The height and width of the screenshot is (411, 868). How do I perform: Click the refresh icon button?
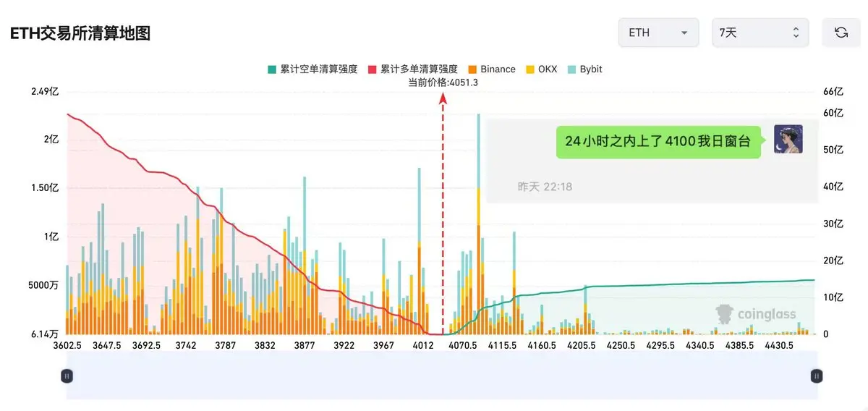(x=841, y=33)
